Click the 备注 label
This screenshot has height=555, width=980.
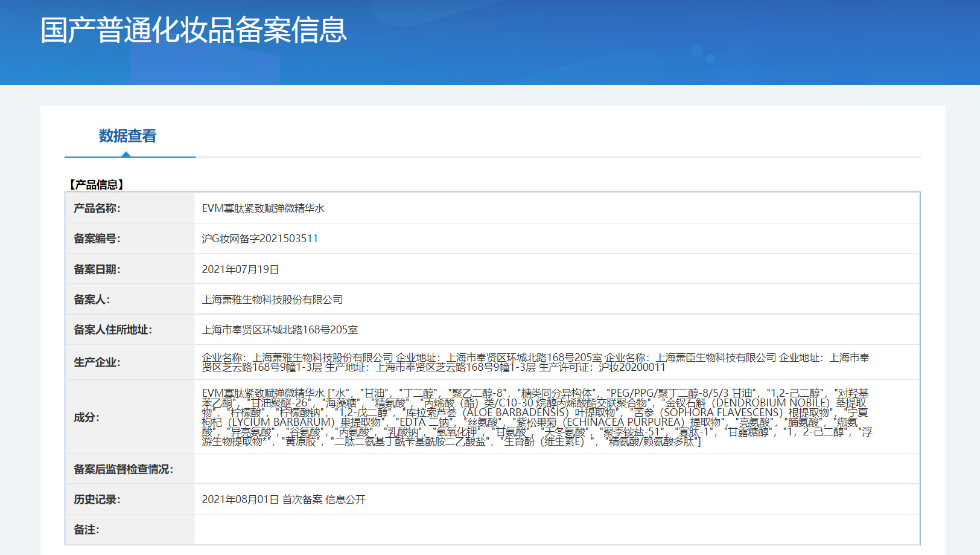pos(86,530)
